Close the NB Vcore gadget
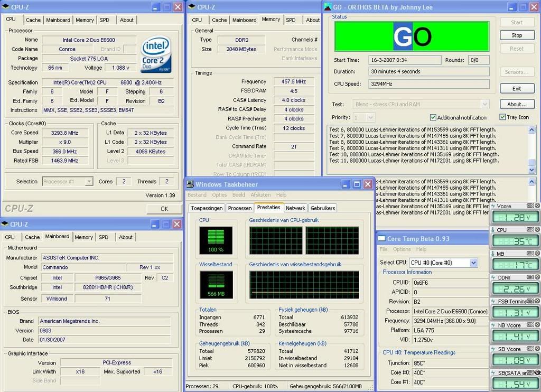The width and height of the screenshot is (541, 392). coord(537,325)
